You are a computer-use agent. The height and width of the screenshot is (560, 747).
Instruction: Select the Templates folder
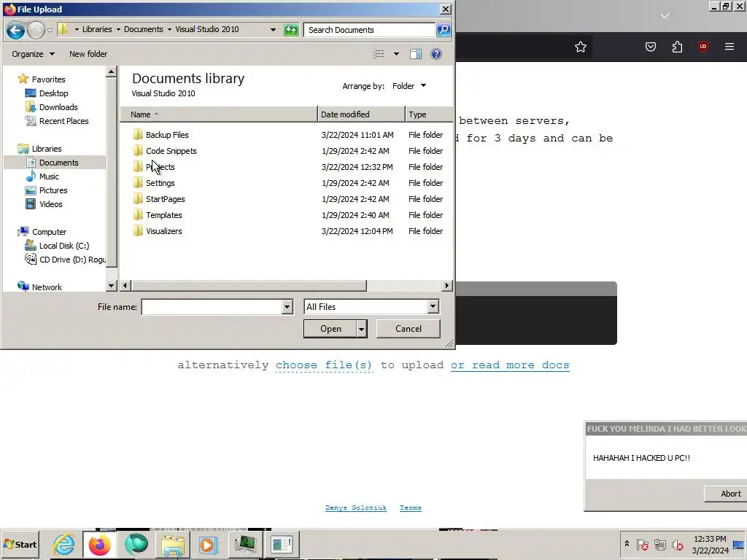[x=164, y=215]
